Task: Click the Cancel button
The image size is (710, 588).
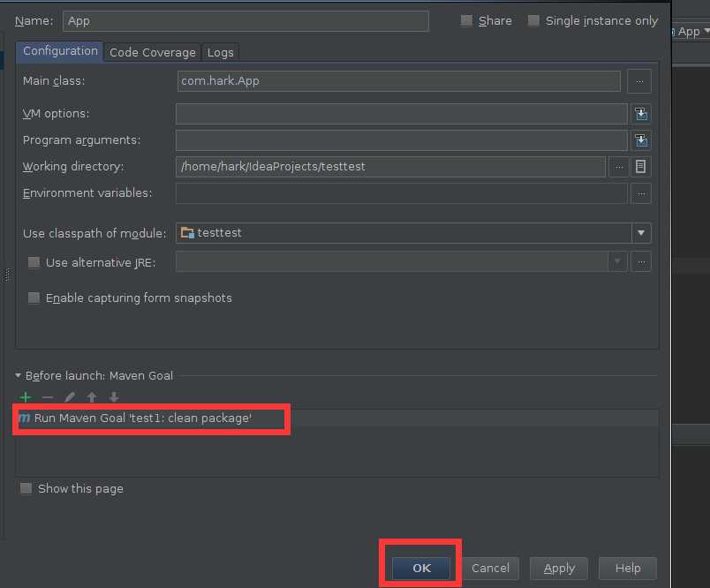Action: (490, 568)
